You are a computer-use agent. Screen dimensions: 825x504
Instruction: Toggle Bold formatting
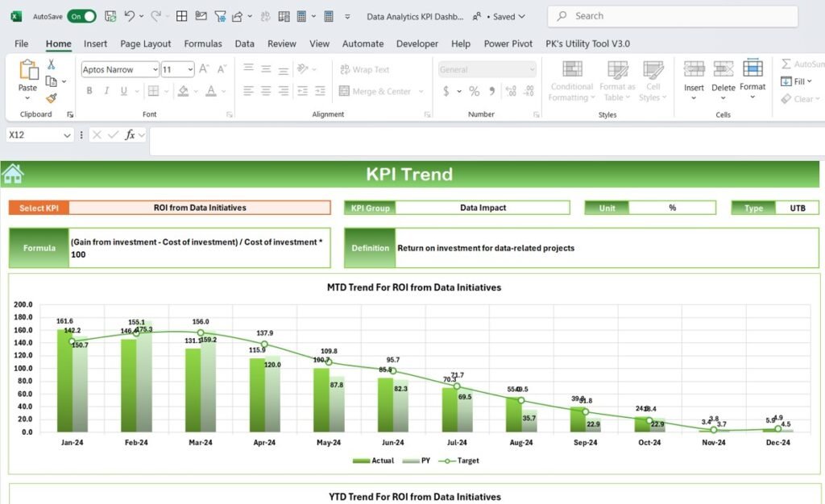pos(89,91)
